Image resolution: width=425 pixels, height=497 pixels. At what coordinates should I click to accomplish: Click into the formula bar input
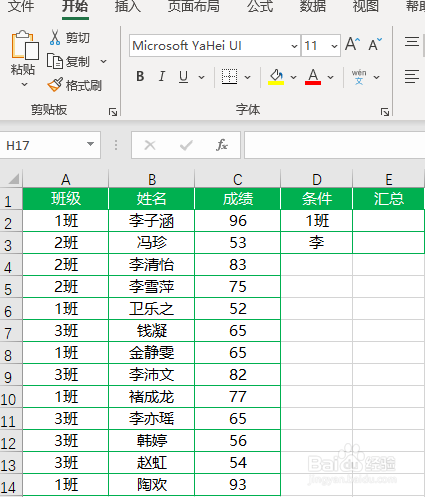335,145
